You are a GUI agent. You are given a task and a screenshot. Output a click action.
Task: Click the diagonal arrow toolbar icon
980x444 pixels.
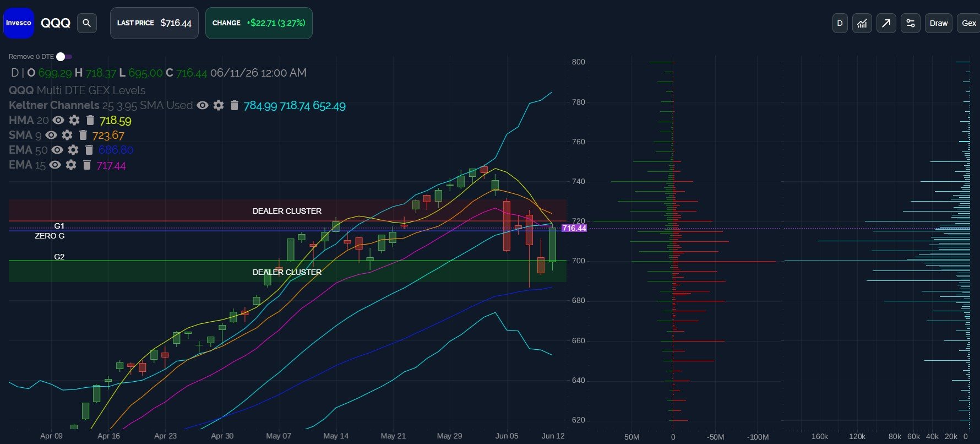(886, 23)
